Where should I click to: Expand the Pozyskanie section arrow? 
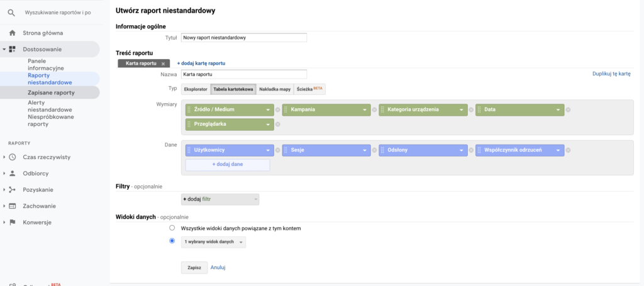click(x=4, y=190)
